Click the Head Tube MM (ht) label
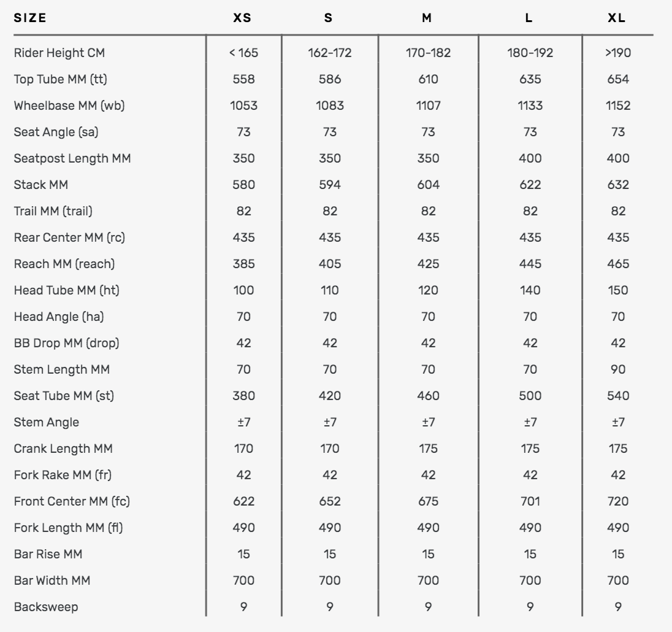Screen dimensions: 672x632 (x=67, y=290)
